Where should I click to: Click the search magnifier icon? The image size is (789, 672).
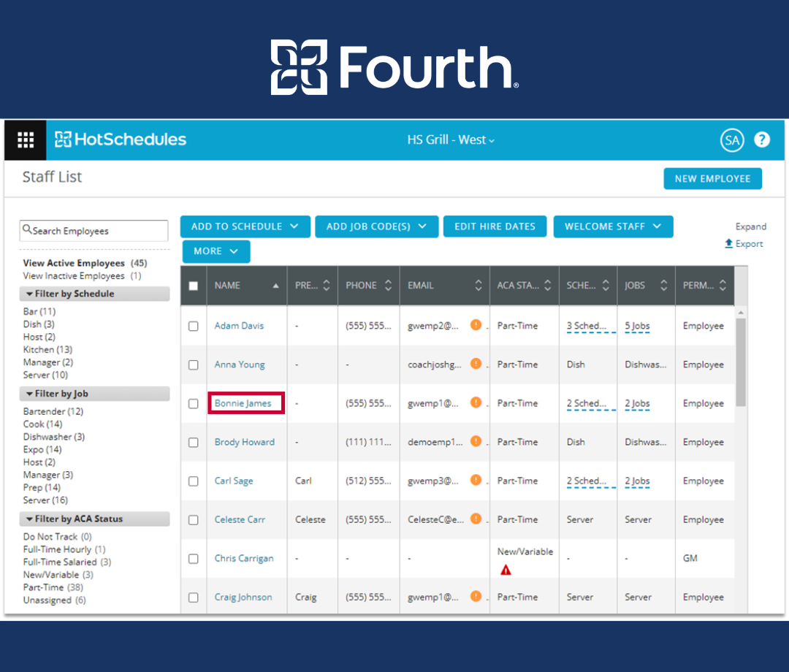[27, 229]
